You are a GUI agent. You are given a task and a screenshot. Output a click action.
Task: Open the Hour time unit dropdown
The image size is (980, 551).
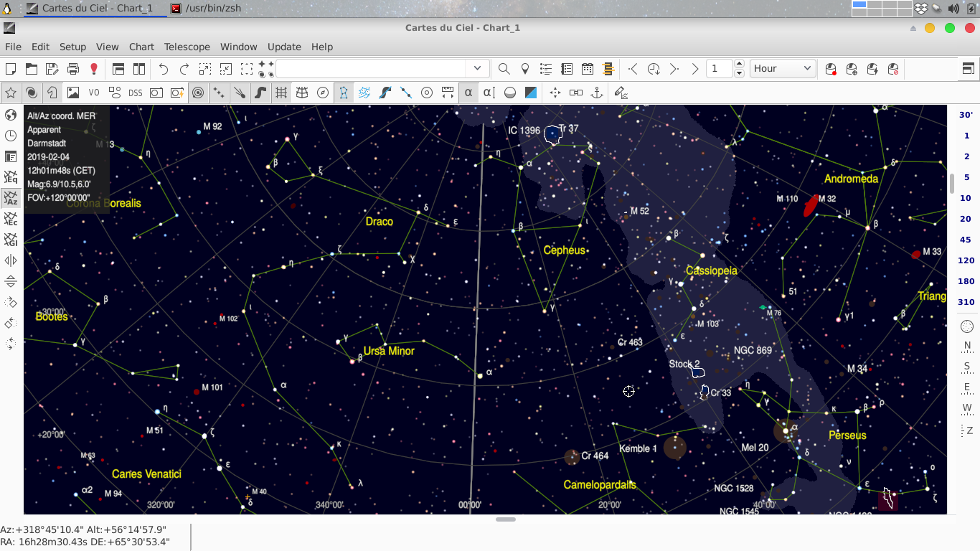coord(783,69)
